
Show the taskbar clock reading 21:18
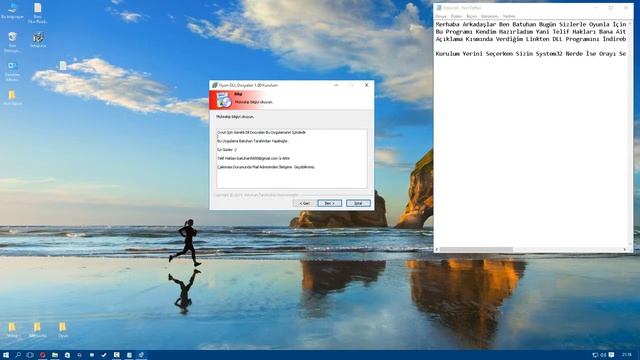[x=627, y=355]
